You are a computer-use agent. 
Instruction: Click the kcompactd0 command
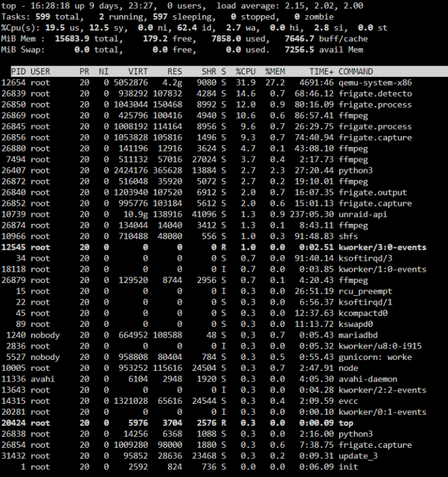(363, 314)
